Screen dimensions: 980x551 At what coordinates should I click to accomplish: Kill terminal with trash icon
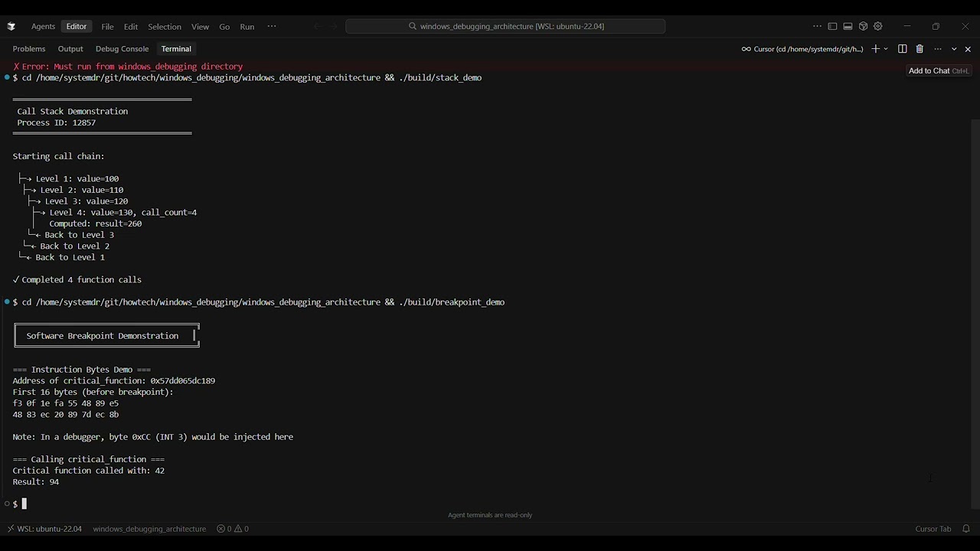(x=920, y=49)
